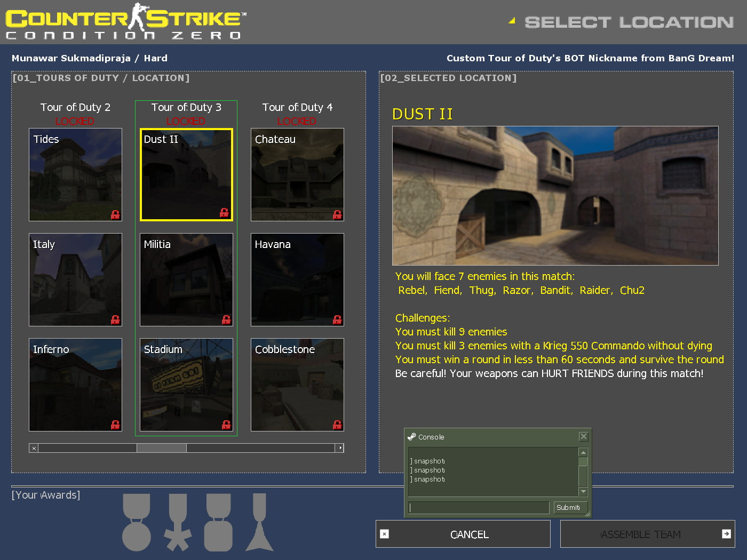Click the console scrollbar down arrow

(x=582, y=491)
